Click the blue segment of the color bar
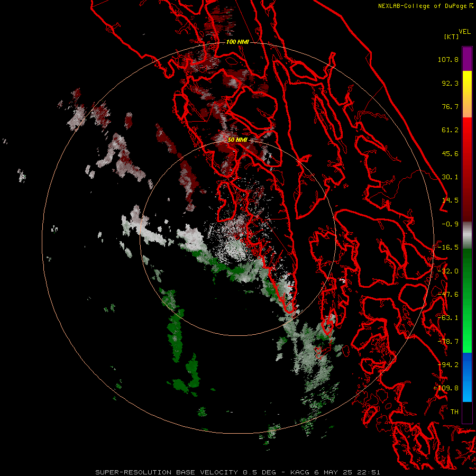The image size is (476, 476). [467, 377]
